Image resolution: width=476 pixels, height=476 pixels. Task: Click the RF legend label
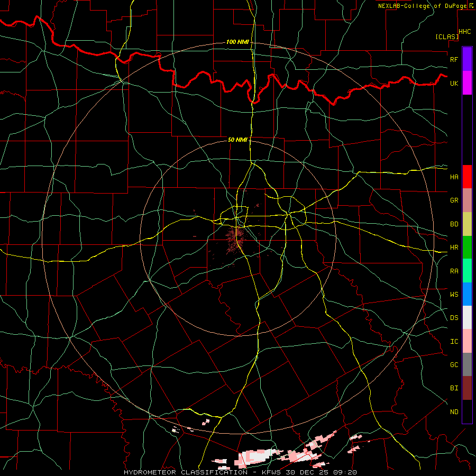[454, 59]
